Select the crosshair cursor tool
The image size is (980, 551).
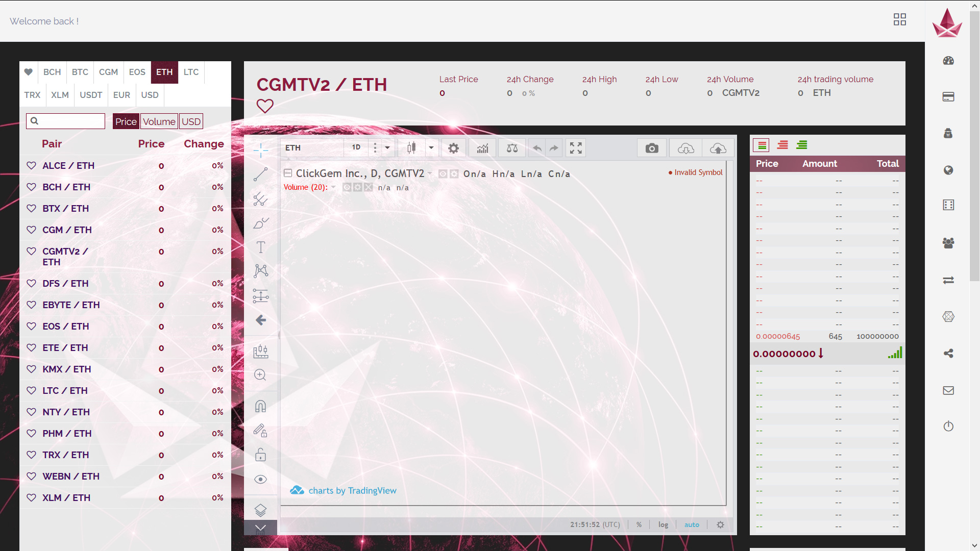[x=261, y=150]
